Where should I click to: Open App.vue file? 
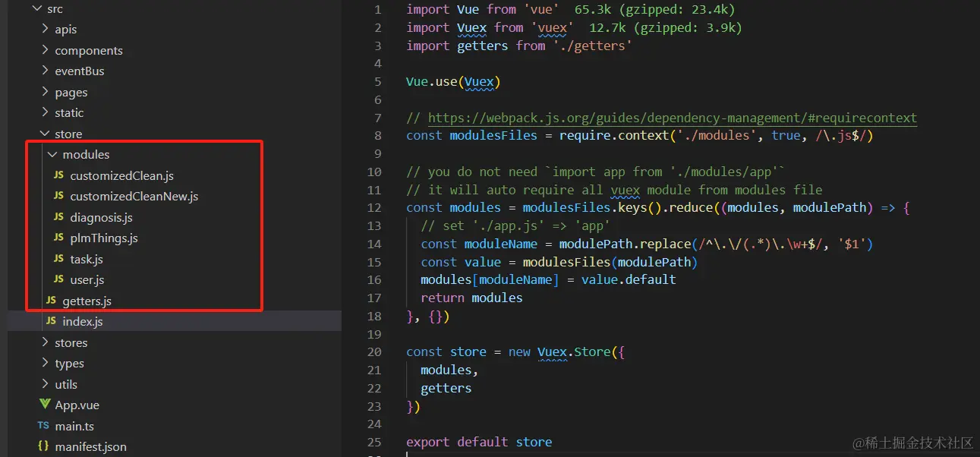click(x=77, y=405)
